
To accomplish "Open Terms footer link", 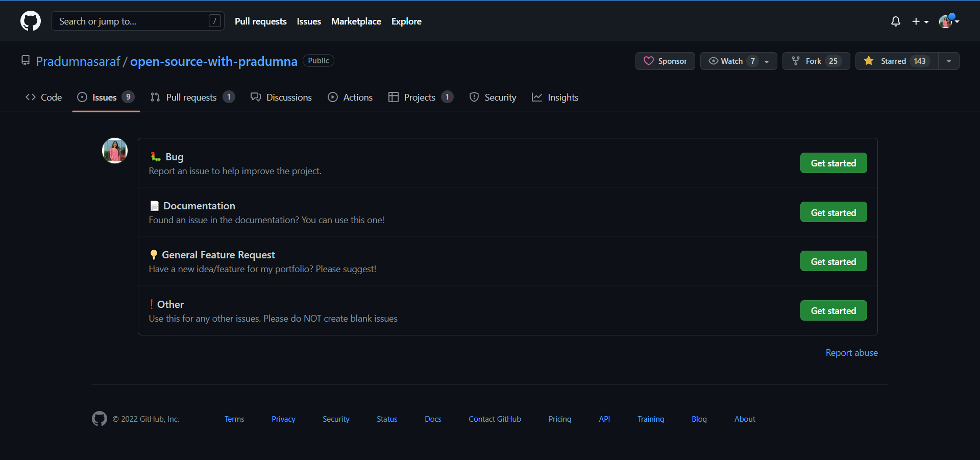I will click(x=234, y=419).
